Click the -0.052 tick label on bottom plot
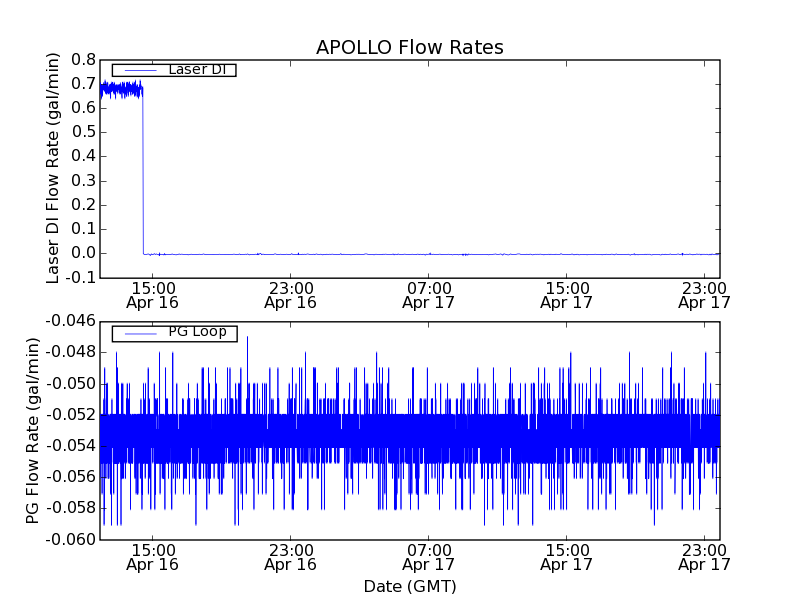Screen dimensions: 800x600 [x=70, y=414]
